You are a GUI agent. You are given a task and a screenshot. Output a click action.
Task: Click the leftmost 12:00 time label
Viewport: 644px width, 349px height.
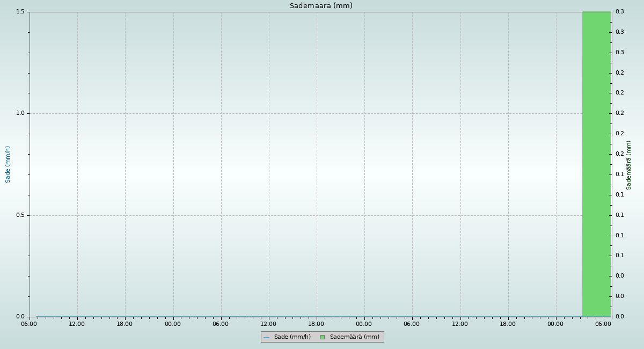click(77, 324)
